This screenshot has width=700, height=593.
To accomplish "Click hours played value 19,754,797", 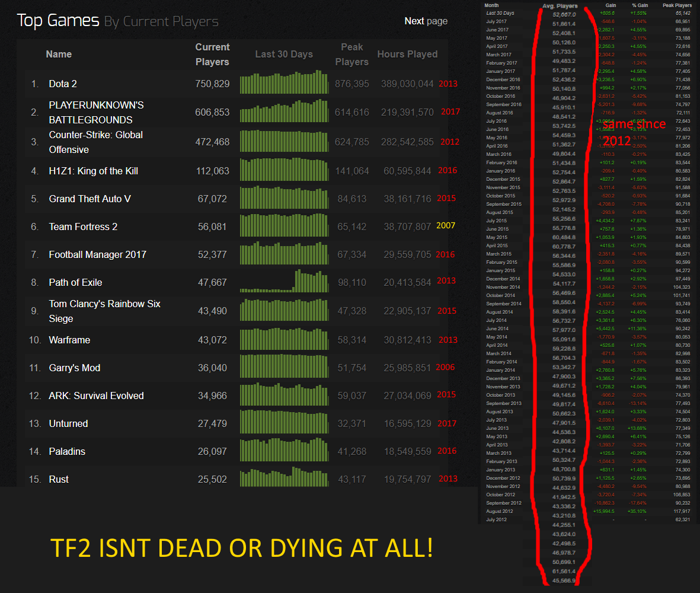I will coord(407,479).
